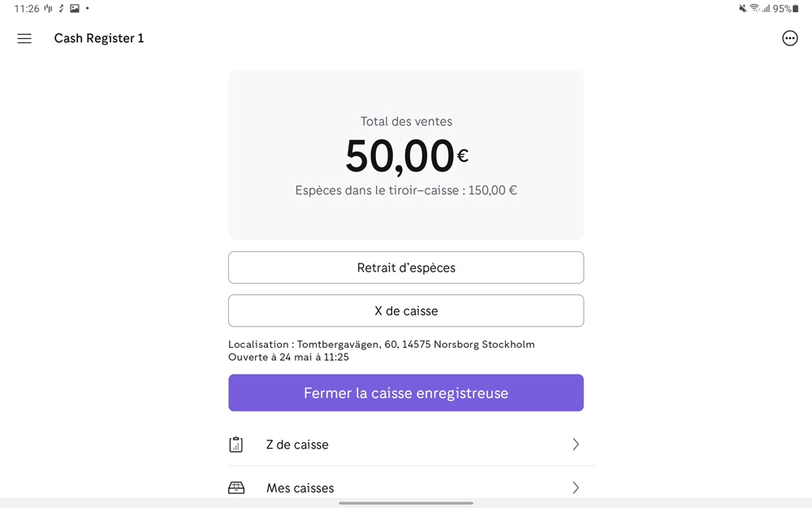This screenshot has width=812, height=508.
Task: Tap the Cash Register 1 title
Action: click(x=99, y=38)
